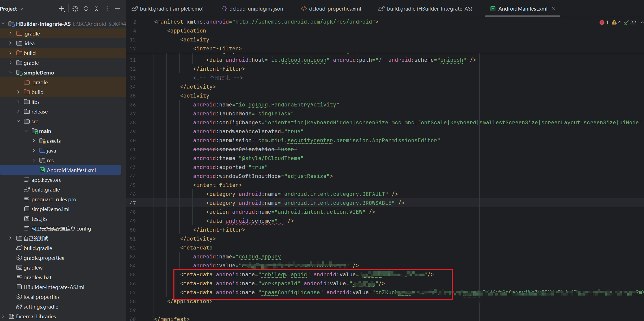
Task: Hide the Project tool window
Action: click(x=118, y=9)
